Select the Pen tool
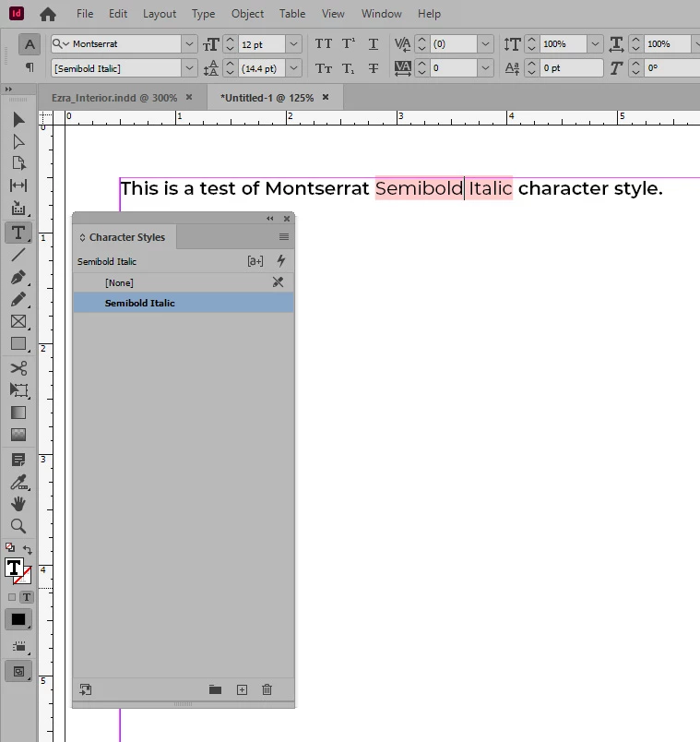 (x=18, y=277)
